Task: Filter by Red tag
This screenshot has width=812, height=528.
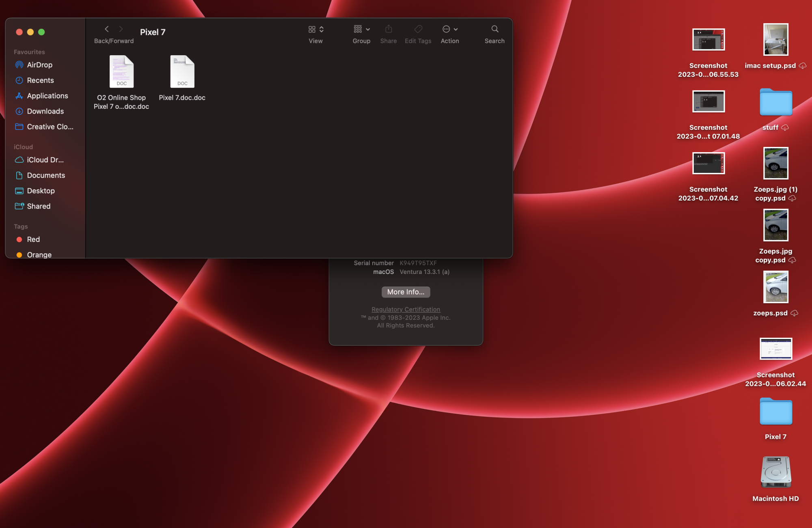Action: (x=33, y=239)
